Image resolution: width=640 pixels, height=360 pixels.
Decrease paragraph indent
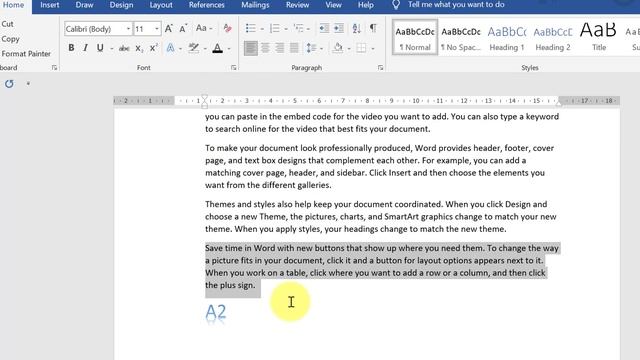click(324, 28)
